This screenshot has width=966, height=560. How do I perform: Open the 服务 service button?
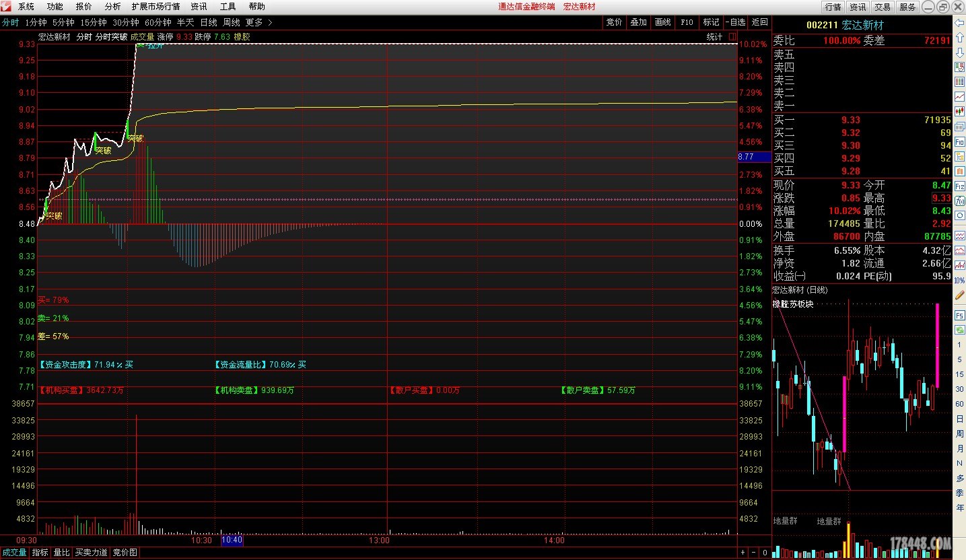907,7
